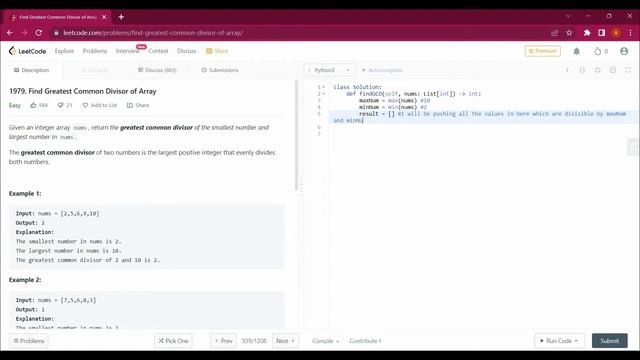Open LeetCode user account avatar
The image size is (640, 360).
coord(624,51)
